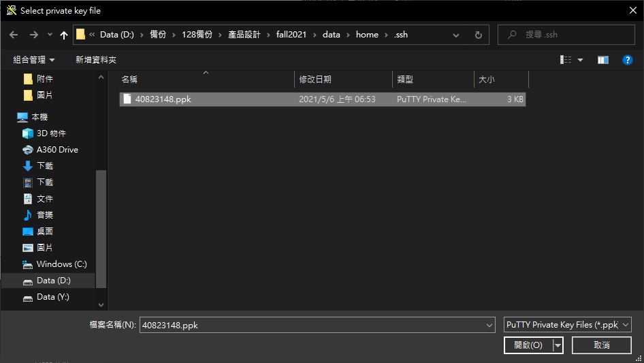This screenshot has width=644, height=363.
Task: Open yellow 圖片 folder in sidebar
Action: 45,95
